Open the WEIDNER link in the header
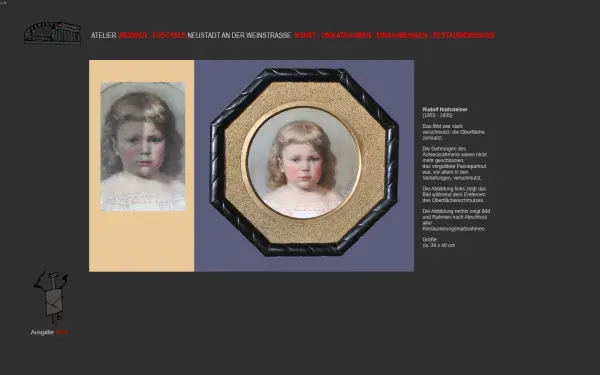This screenshot has height=375, width=600. click(133, 35)
